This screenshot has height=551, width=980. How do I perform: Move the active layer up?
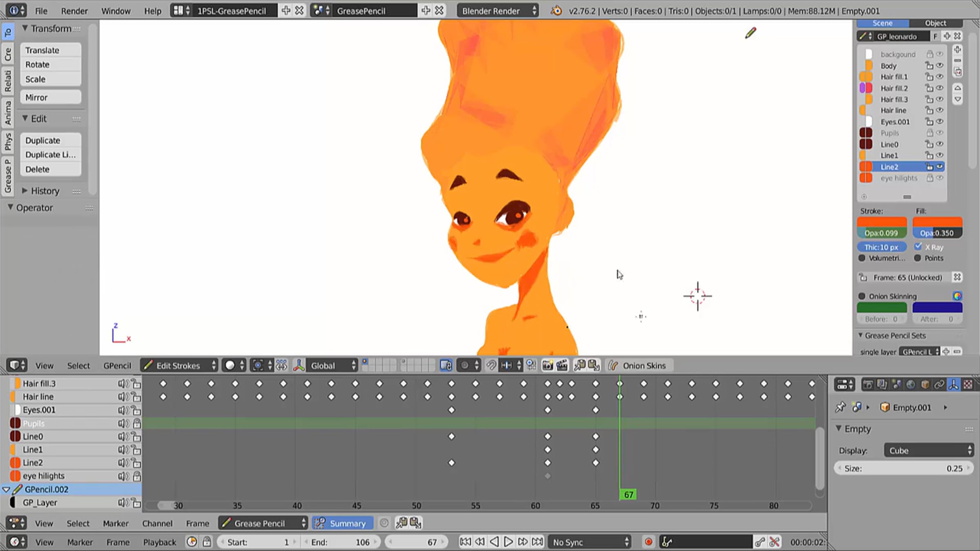(x=958, y=88)
